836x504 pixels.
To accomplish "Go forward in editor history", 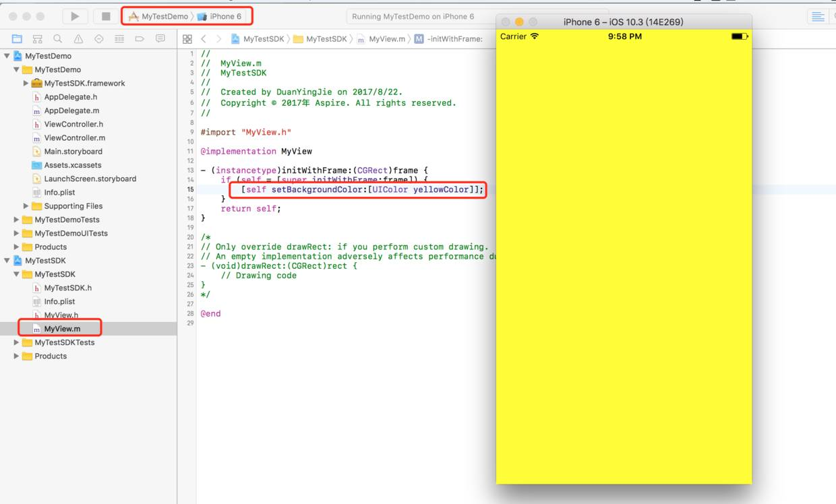I will click(218, 39).
